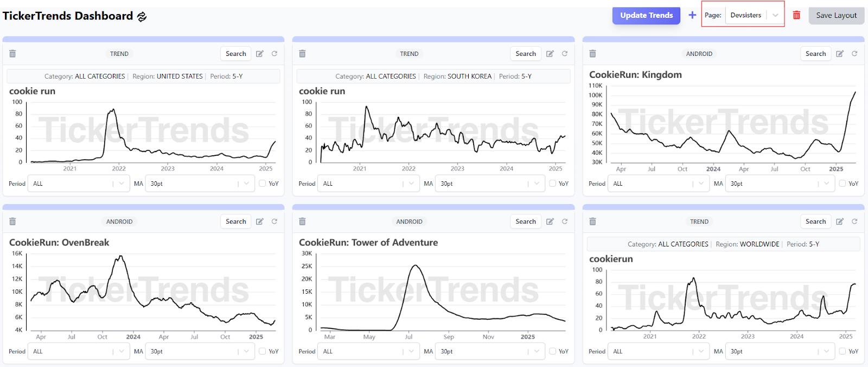Open Period dropdown in CookieRun: Kingdom widget
Screen dimensions: 868x367
click(659, 184)
